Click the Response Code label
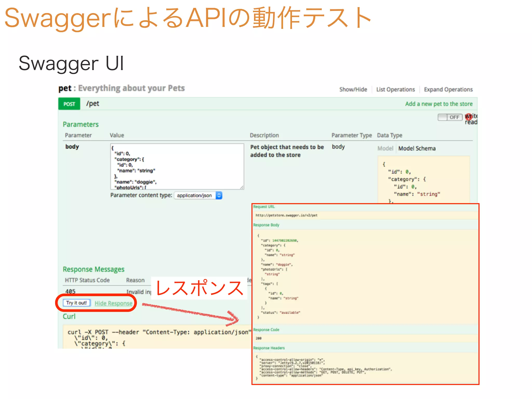The image size is (532, 399). tap(266, 330)
